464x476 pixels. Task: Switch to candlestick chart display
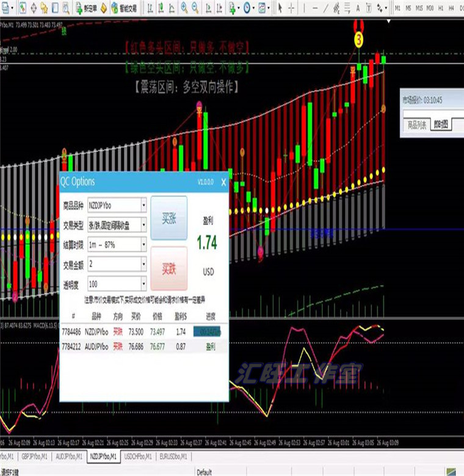[x=161, y=8]
